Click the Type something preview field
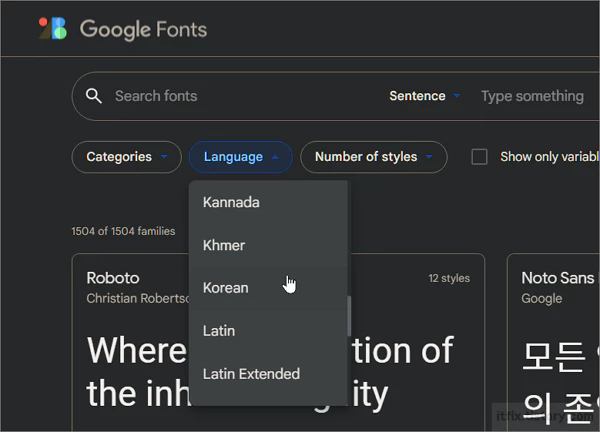Screen dimensions: 600x432 coord(532,96)
